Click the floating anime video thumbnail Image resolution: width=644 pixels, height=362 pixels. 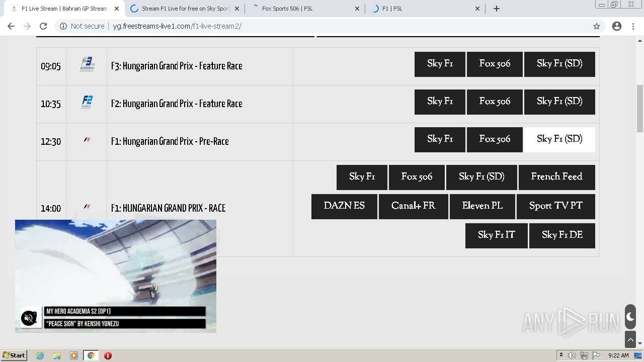(116, 276)
